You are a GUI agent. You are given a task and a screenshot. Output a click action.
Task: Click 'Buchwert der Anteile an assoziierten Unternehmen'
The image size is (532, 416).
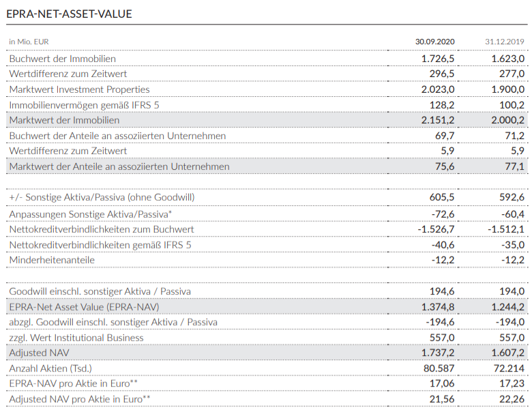tap(117, 136)
